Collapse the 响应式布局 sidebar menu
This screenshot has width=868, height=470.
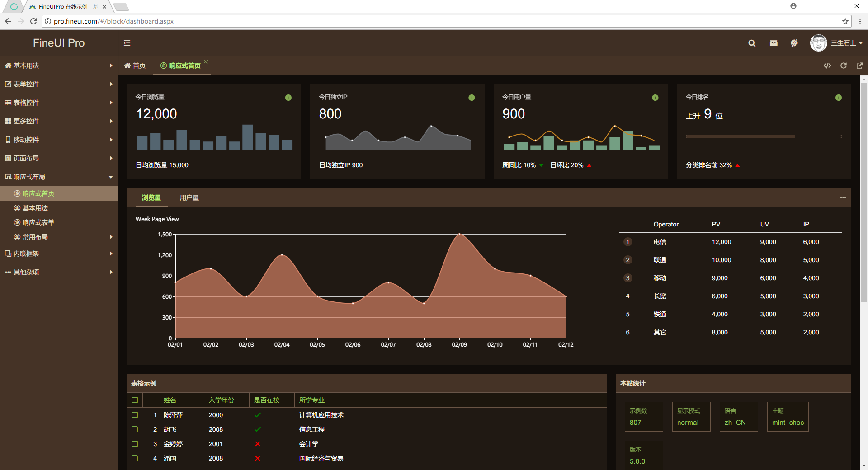(59, 177)
